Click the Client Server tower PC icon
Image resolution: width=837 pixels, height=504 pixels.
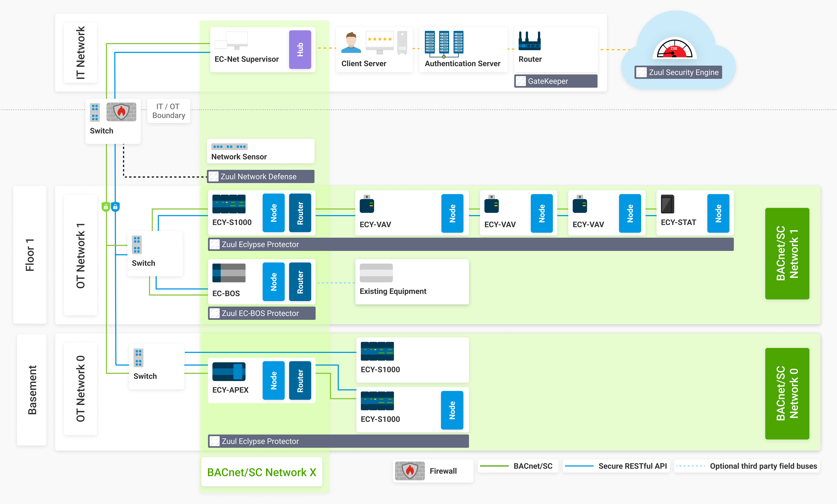tap(402, 43)
